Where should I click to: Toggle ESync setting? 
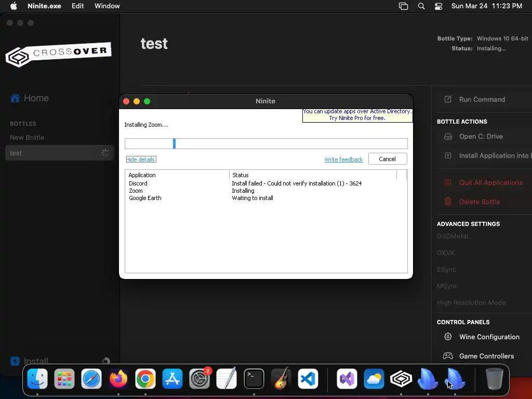point(446,270)
